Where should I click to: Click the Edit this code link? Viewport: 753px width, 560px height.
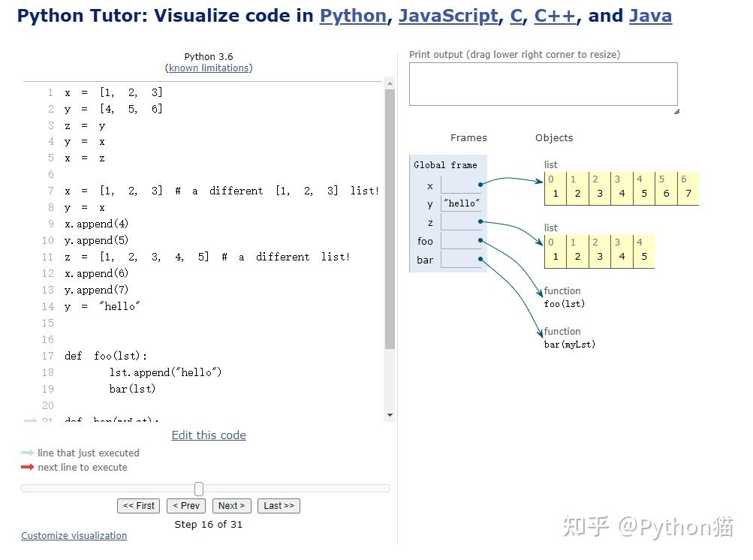pyautogui.click(x=208, y=435)
